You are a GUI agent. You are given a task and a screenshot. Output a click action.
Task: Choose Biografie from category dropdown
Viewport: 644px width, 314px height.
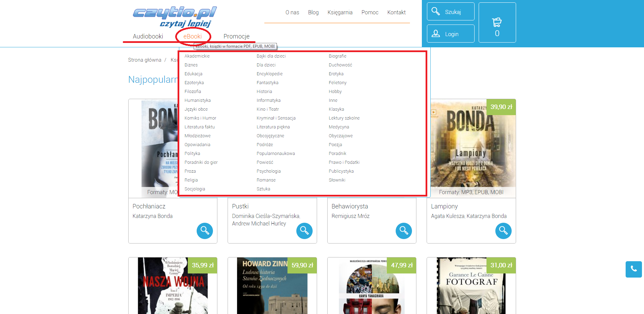pos(337,56)
